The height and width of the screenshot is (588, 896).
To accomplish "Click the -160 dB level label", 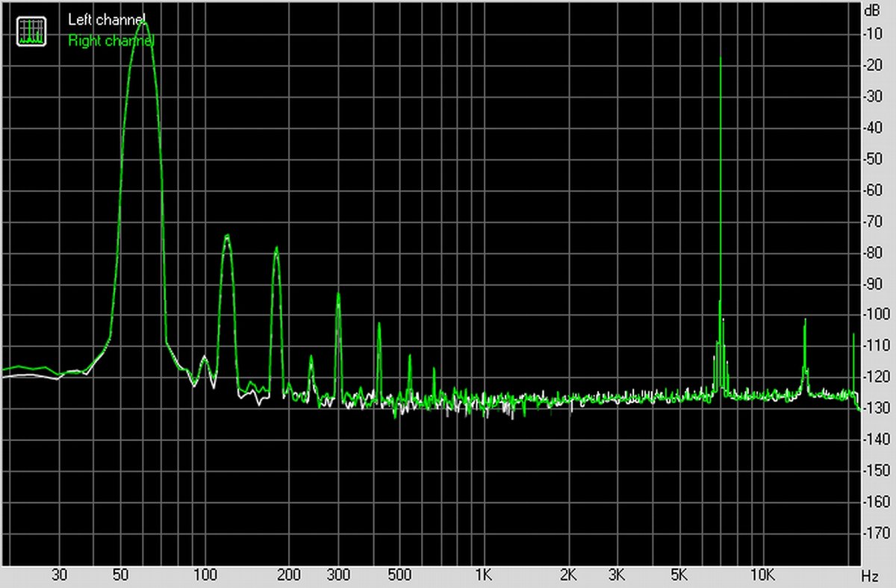I will click(x=876, y=503).
